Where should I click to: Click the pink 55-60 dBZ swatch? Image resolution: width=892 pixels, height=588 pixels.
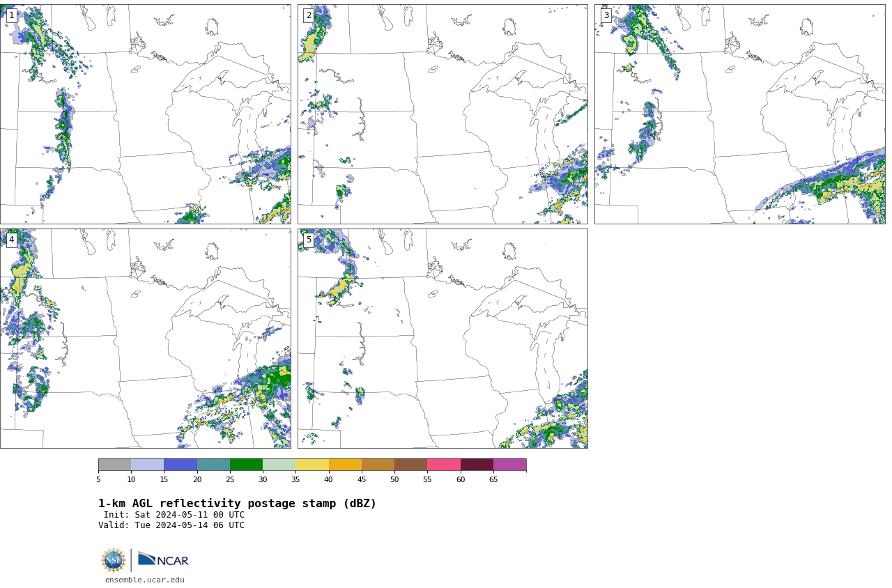pyautogui.click(x=444, y=465)
